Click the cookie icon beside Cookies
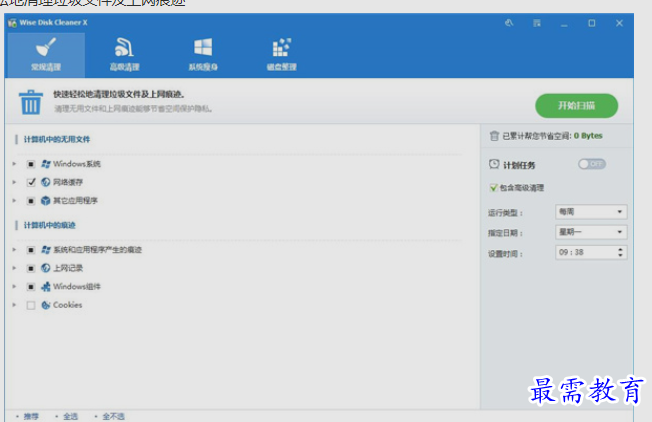652x422 pixels. point(46,305)
